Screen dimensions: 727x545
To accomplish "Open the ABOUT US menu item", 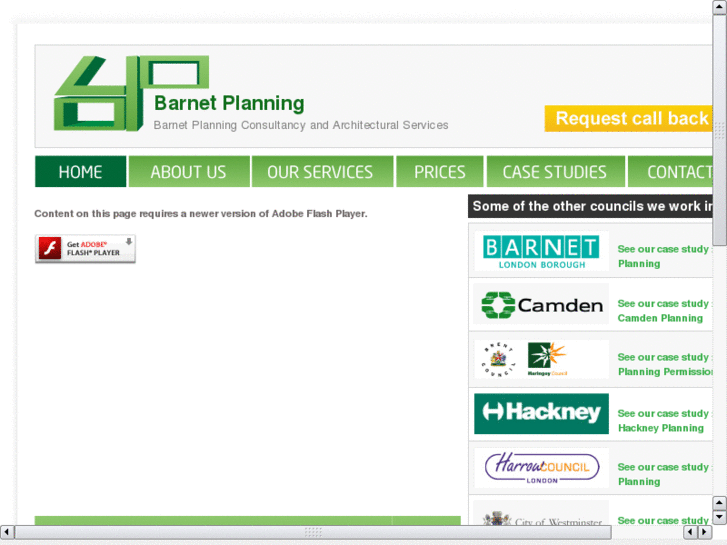I will (189, 172).
